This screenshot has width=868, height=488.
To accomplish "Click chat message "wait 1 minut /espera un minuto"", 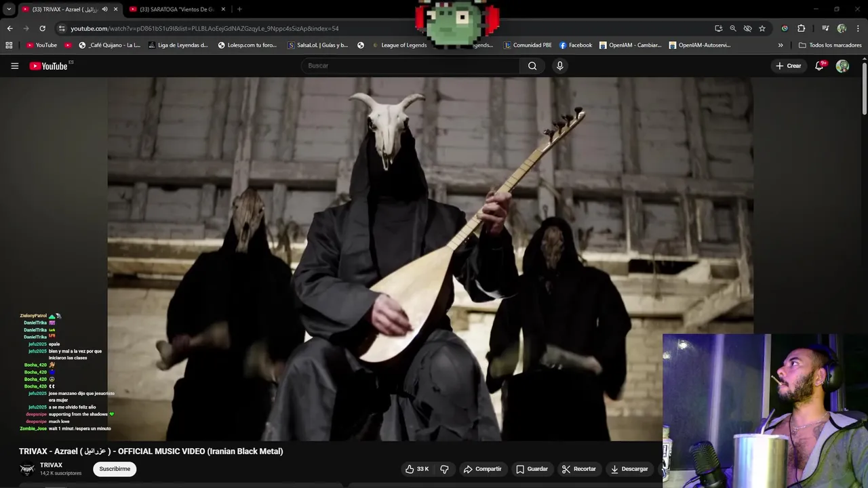I will (x=79, y=428).
